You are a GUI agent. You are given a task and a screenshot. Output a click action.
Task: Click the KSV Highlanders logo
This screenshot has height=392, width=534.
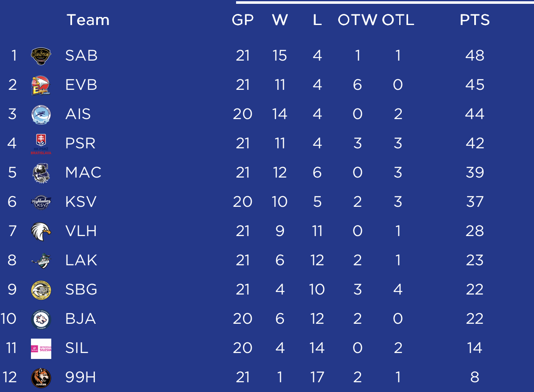pyautogui.click(x=41, y=202)
